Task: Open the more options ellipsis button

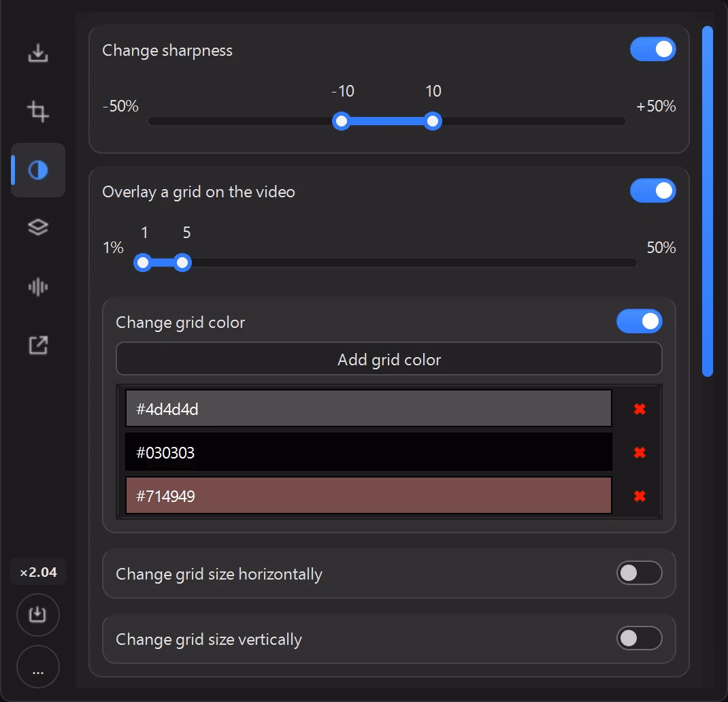Action: click(x=38, y=667)
